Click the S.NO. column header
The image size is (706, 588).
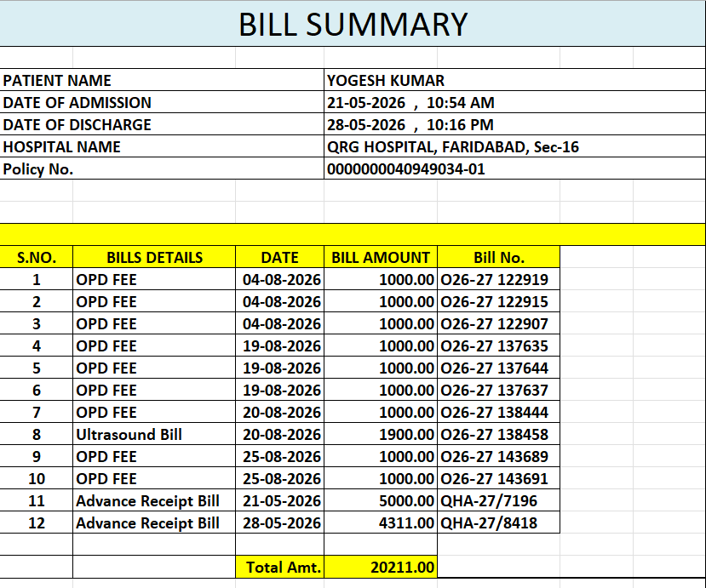(x=37, y=257)
